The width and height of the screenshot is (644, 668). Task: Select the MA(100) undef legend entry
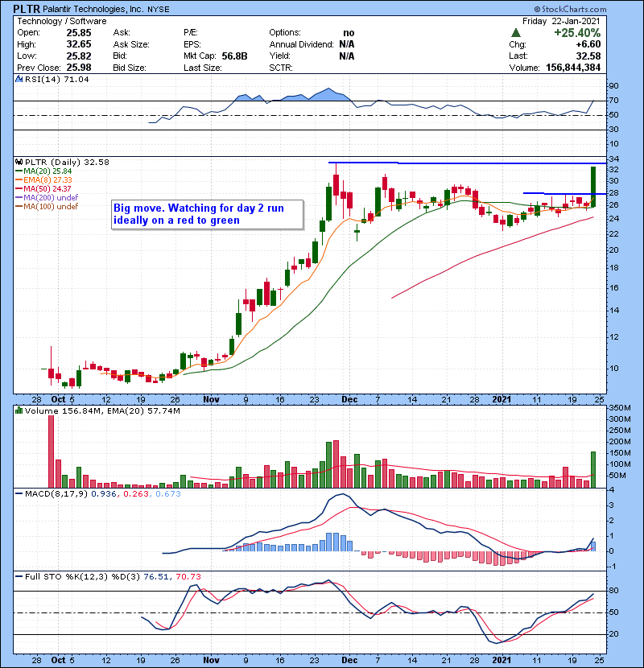click(47, 207)
